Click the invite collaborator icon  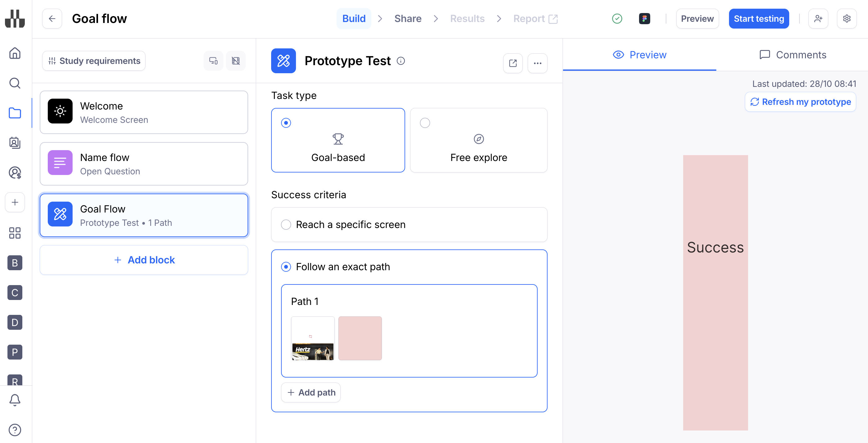coord(818,19)
